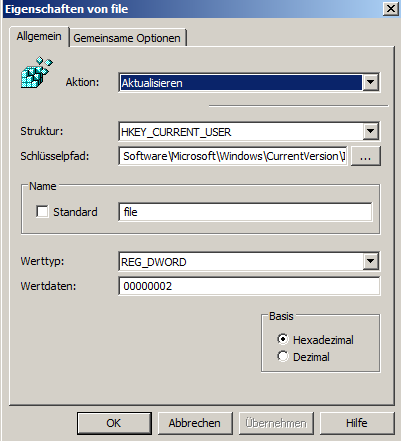Image resolution: width=401 pixels, height=441 pixels.
Task: Enable the Standard checkbox
Action: (42, 211)
